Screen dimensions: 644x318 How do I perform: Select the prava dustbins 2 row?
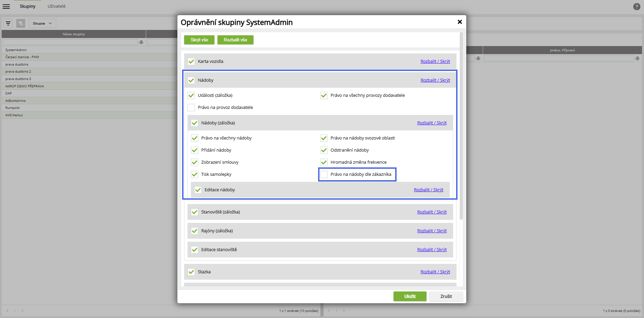[x=90, y=72]
